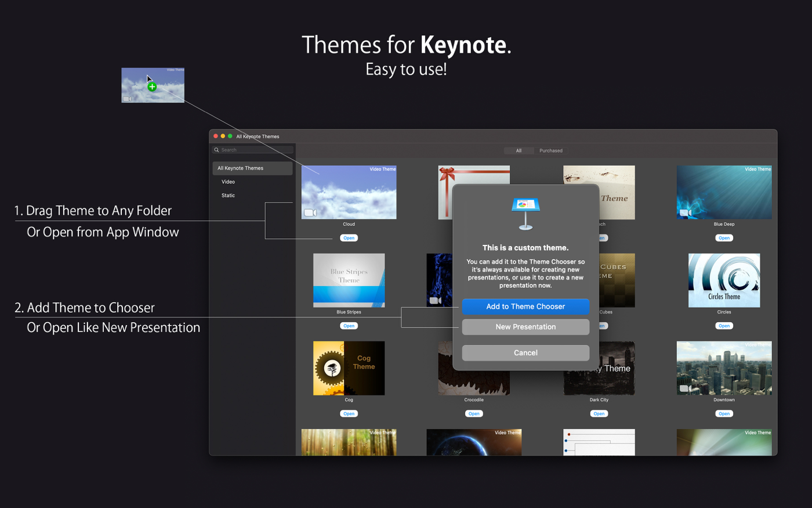Click the Open button under Cog

coord(349,414)
